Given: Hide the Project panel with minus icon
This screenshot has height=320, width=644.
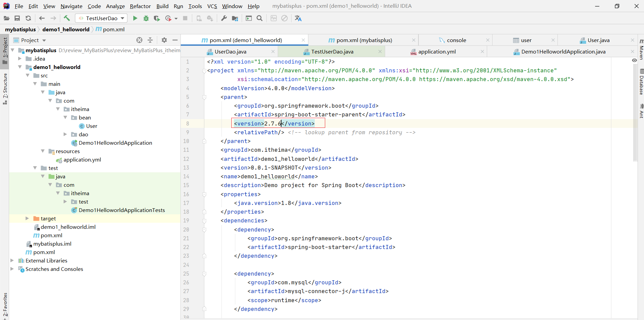Looking at the screenshot, I should 175,40.
